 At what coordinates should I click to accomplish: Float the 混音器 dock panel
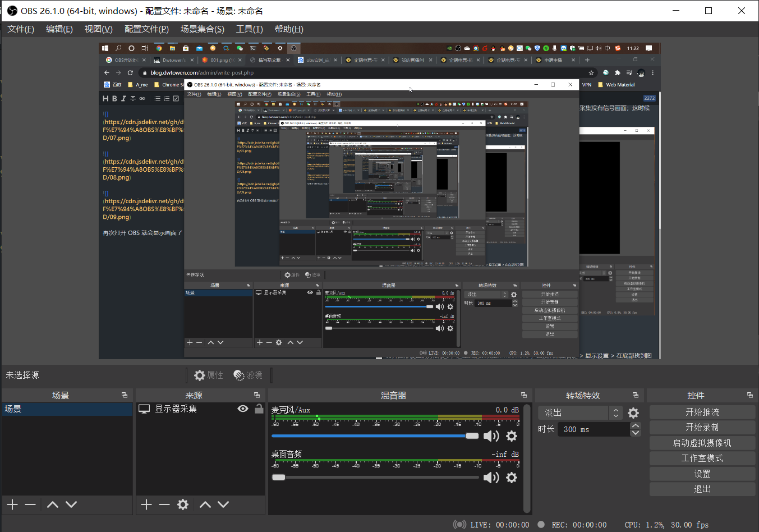point(524,395)
